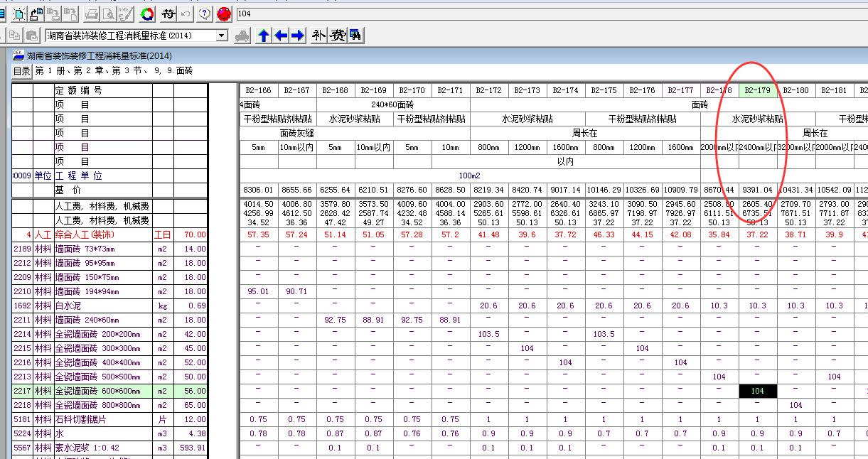Screen dimensions: 868x459
Task: Click base price cell 8306.01
Action: pyautogui.click(x=258, y=190)
